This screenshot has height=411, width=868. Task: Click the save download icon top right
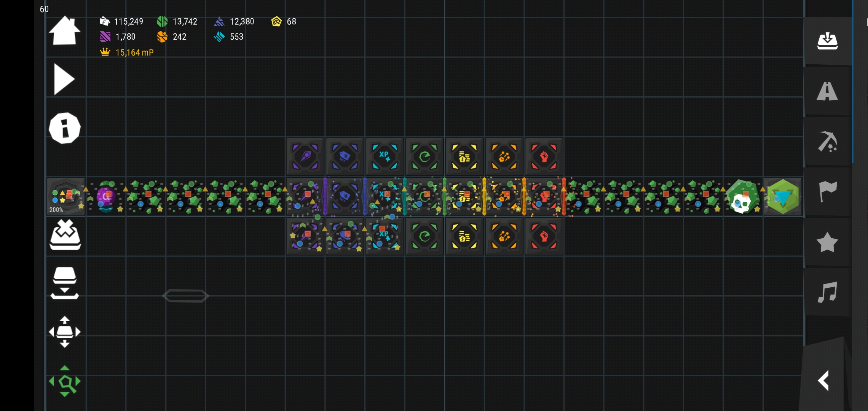pos(827,41)
